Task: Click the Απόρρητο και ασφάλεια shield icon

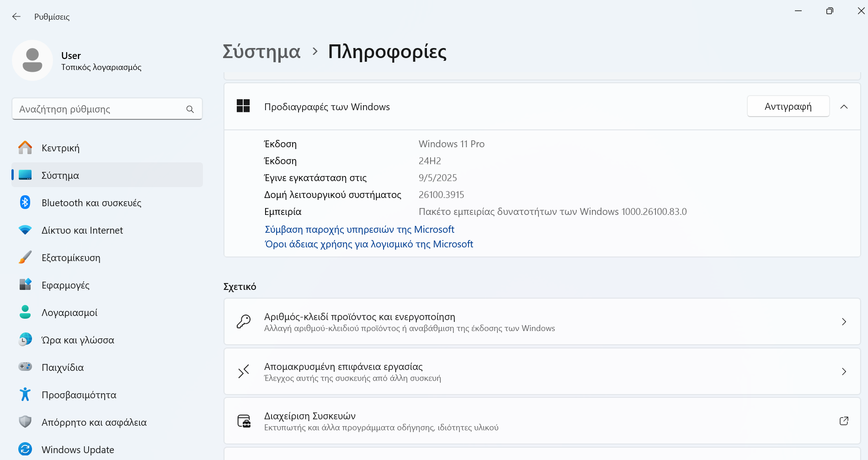Action: pos(25,422)
